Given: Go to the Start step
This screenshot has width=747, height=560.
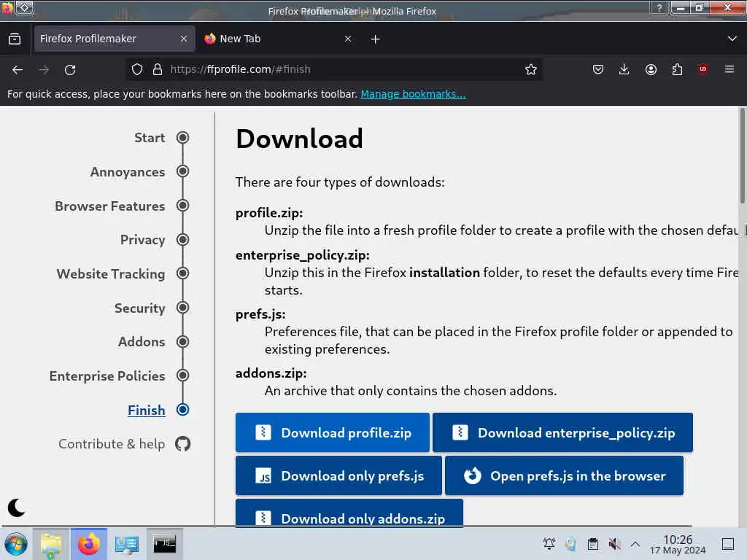Looking at the screenshot, I should tap(150, 138).
